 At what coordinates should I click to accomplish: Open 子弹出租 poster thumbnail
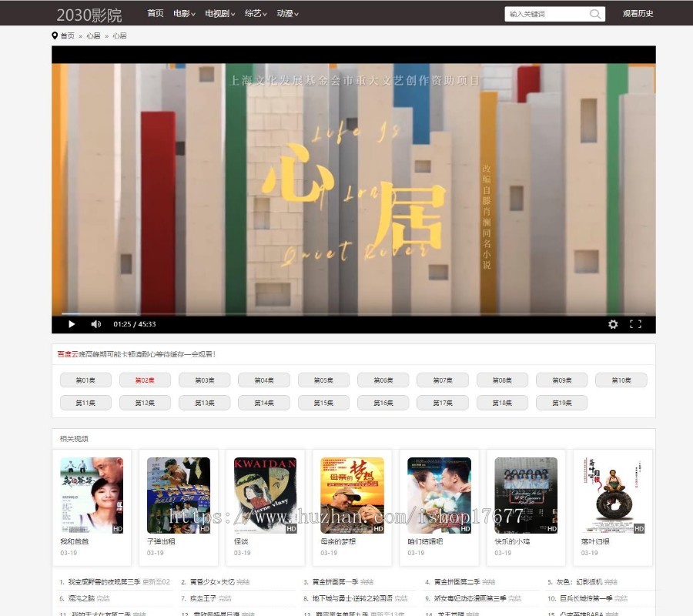point(179,495)
